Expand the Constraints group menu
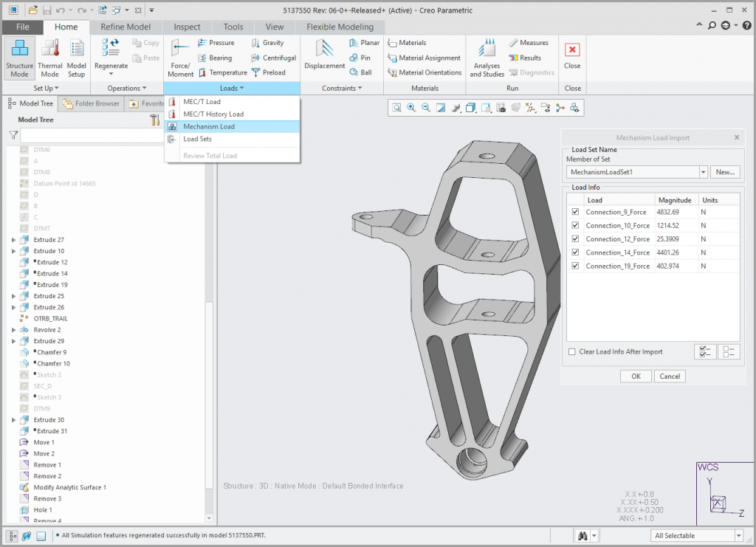Viewport: 756px width, 547px height. click(342, 88)
